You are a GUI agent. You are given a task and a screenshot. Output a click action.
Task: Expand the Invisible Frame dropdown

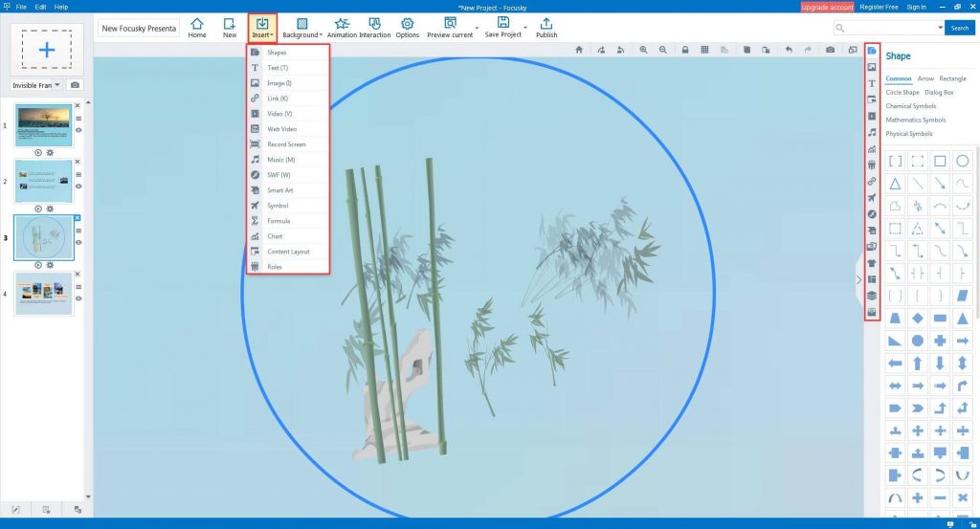pyautogui.click(x=57, y=85)
